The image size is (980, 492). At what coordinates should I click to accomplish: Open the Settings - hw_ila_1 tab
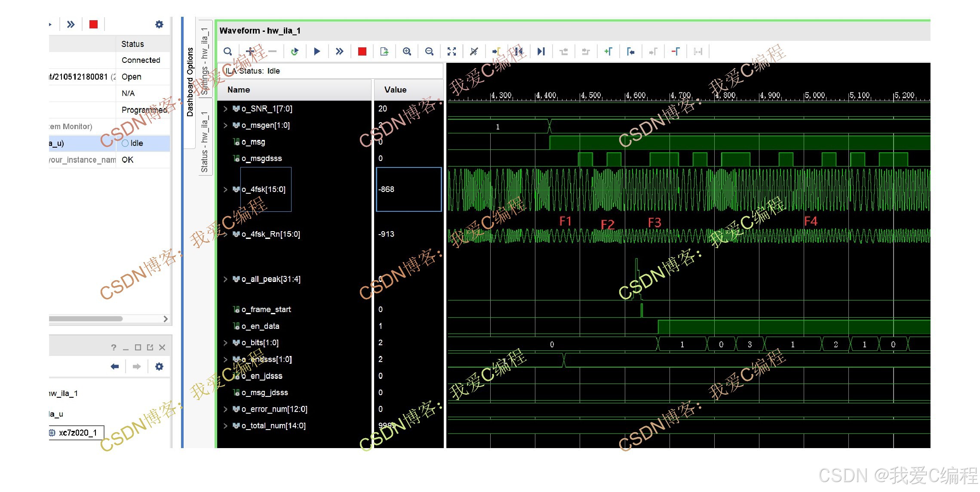point(205,60)
